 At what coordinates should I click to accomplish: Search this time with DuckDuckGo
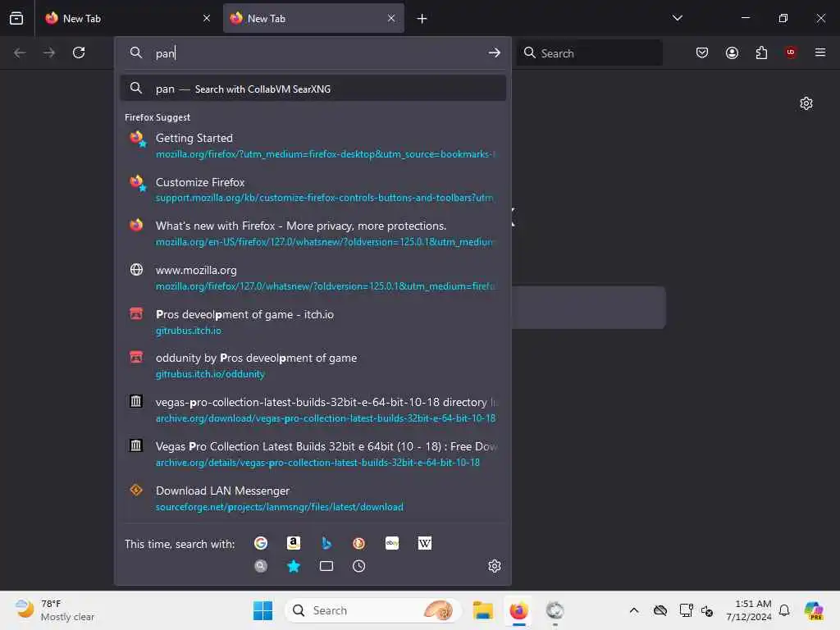click(359, 543)
